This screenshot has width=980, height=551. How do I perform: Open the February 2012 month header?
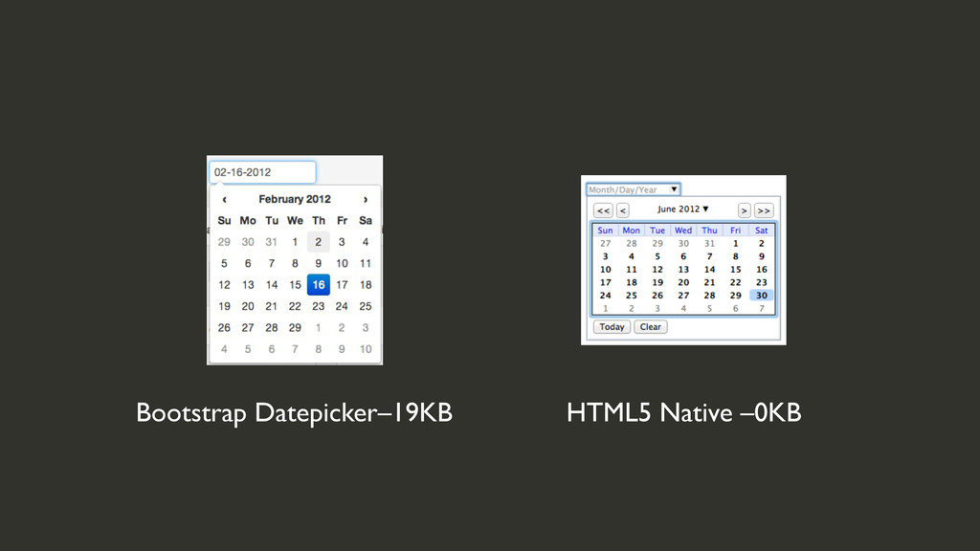coord(295,199)
